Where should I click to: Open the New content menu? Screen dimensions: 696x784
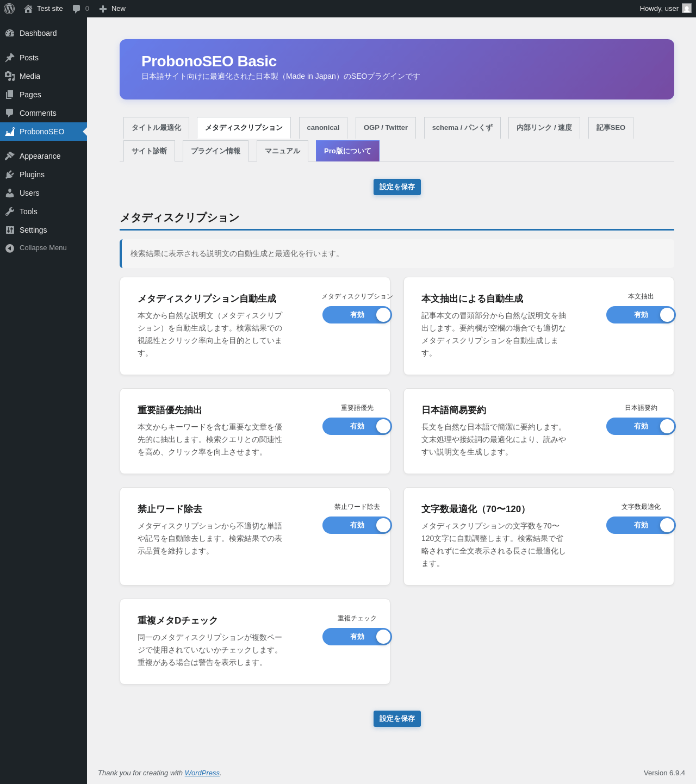tap(113, 9)
